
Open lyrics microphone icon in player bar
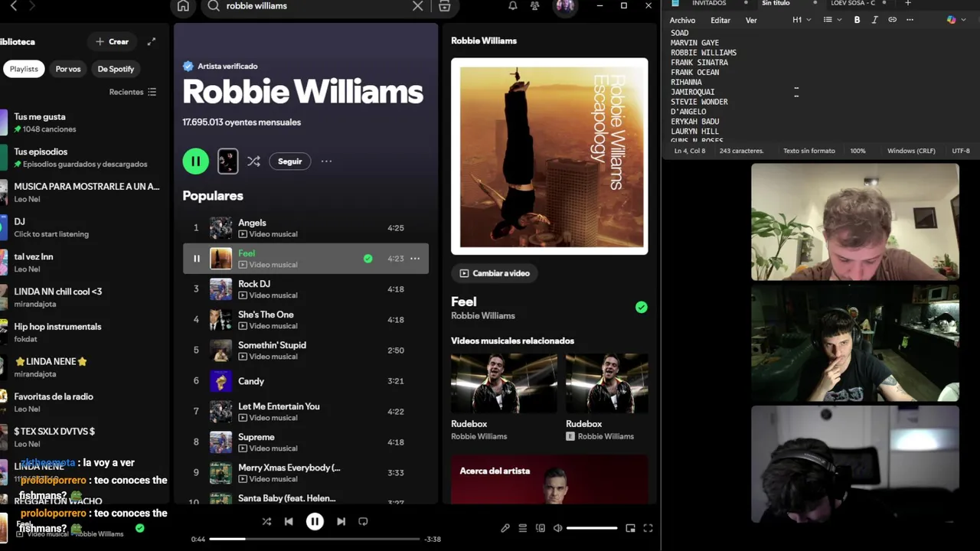[505, 528]
